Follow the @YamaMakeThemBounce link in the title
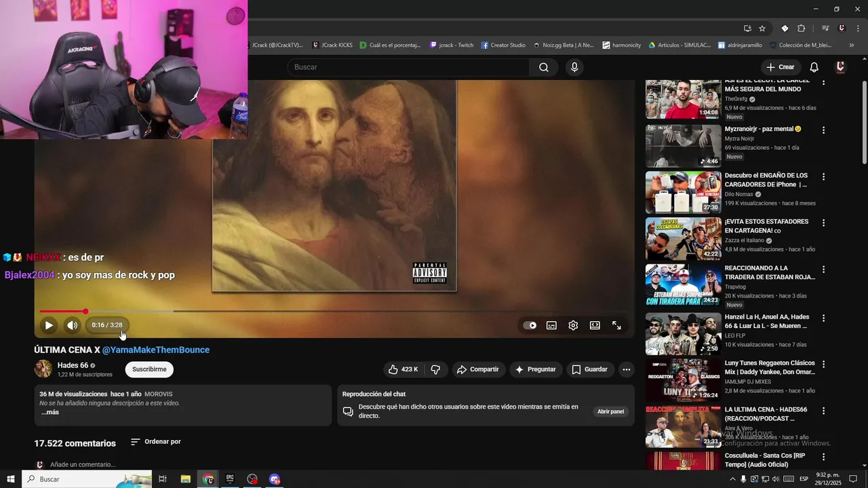 click(x=156, y=350)
